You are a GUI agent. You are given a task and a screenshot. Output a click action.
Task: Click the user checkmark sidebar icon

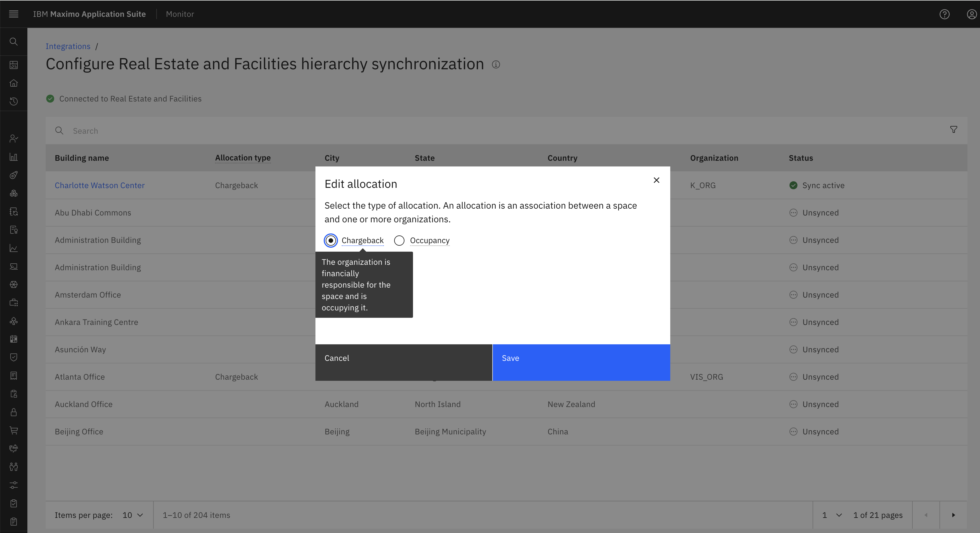(x=14, y=139)
